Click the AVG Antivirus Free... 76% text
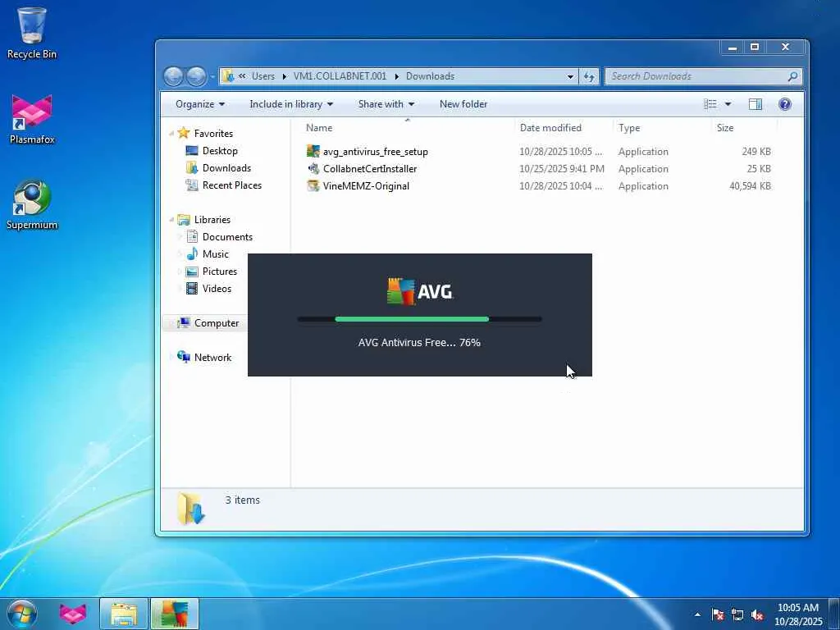This screenshot has width=840, height=630. 419,342
